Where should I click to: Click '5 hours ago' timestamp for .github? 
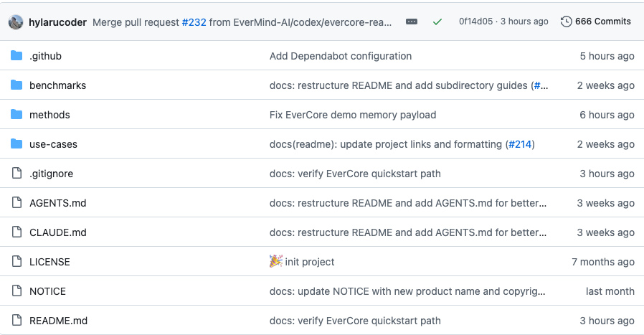[x=607, y=56]
